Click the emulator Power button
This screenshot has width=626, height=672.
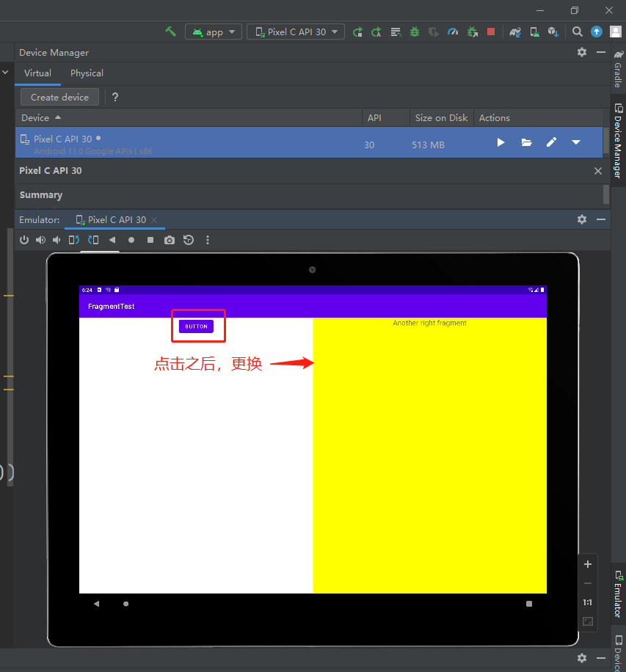coord(24,240)
